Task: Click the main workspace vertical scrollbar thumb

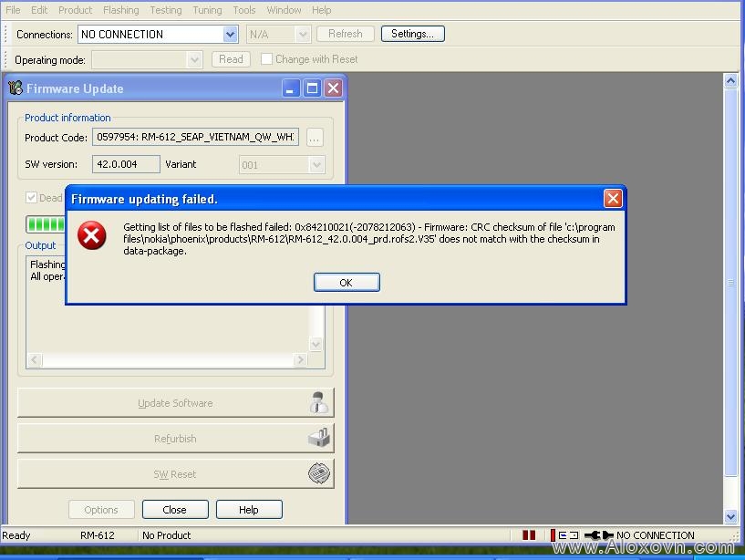Action: (x=730, y=283)
